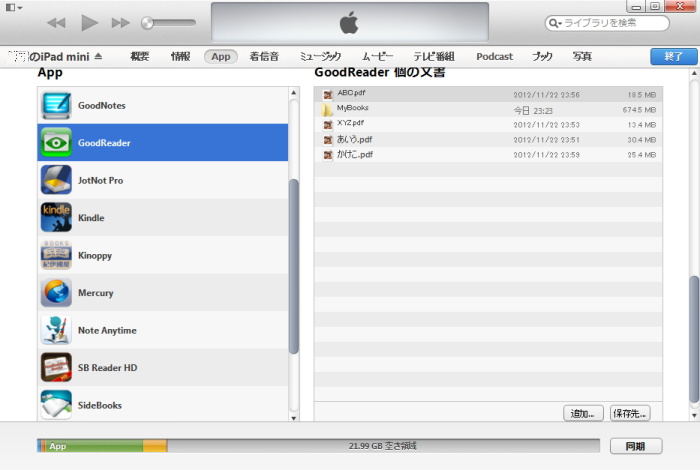Viewport: 700px width, 470px height.
Task: Switch to the ブック tab
Action: [542, 57]
